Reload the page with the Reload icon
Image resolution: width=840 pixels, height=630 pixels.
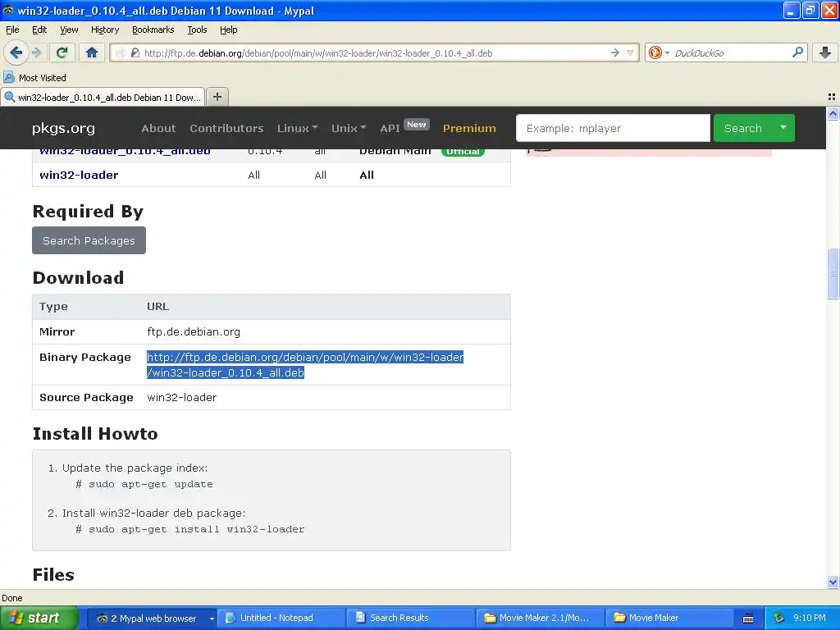[62, 52]
